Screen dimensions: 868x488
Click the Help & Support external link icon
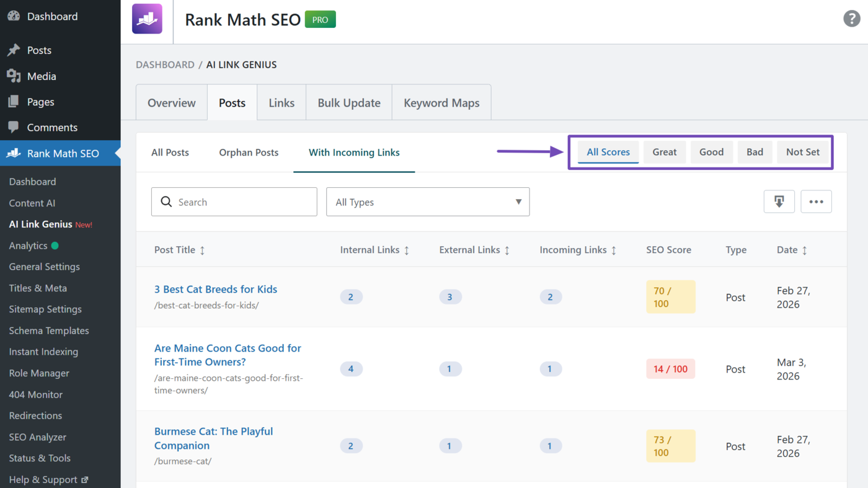(85, 479)
